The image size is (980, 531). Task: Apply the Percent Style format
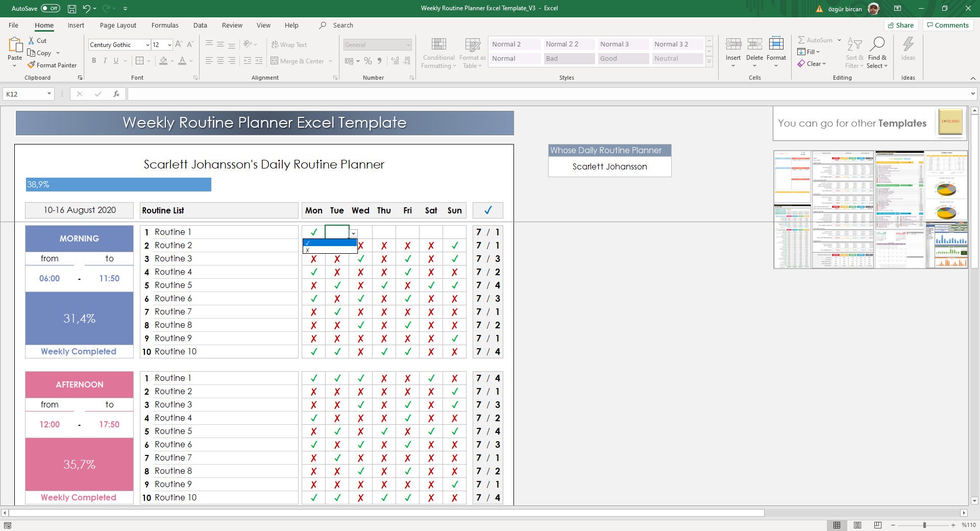(368, 61)
